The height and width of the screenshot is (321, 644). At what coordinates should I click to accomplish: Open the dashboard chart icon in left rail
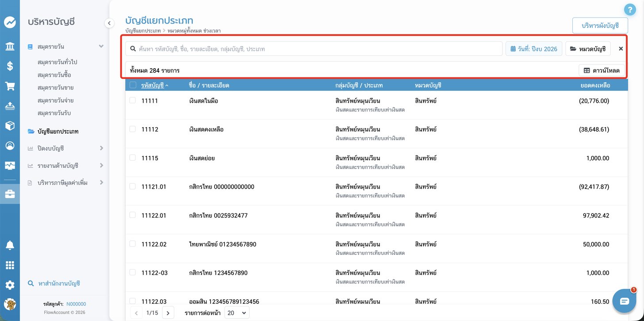tap(10, 23)
